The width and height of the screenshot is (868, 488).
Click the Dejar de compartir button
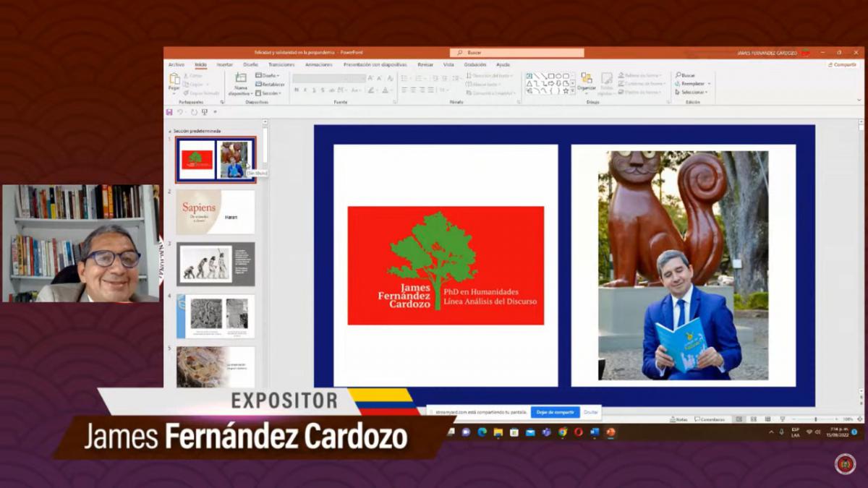[x=555, y=412]
